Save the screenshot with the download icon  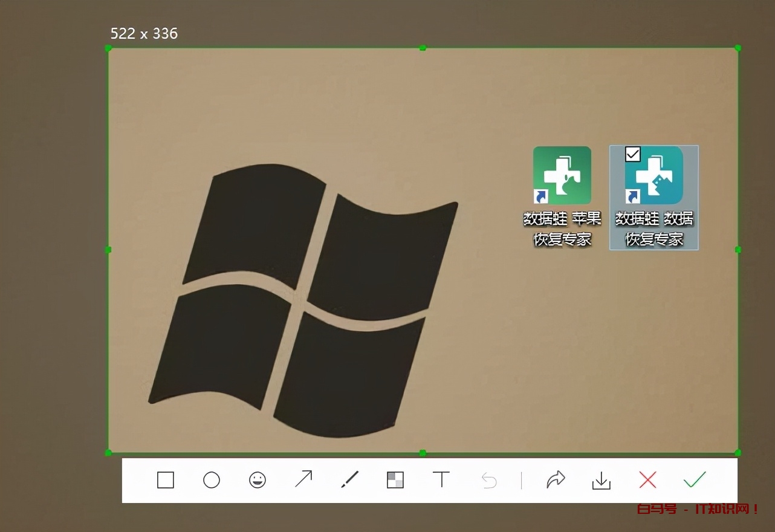click(x=601, y=480)
